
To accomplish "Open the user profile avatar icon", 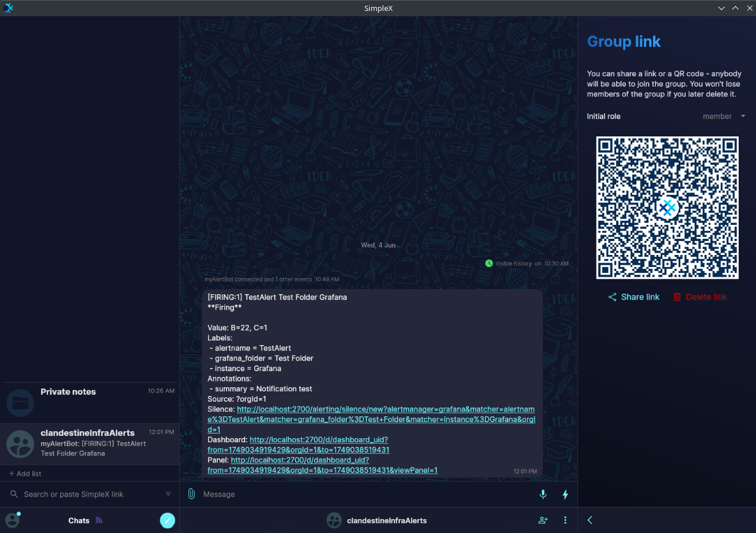I will (x=12, y=520).
